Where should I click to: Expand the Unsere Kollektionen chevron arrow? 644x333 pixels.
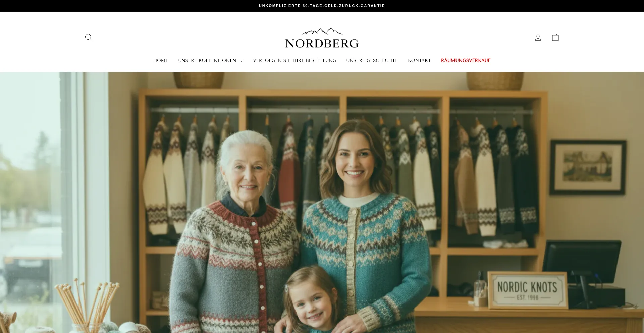241,61
